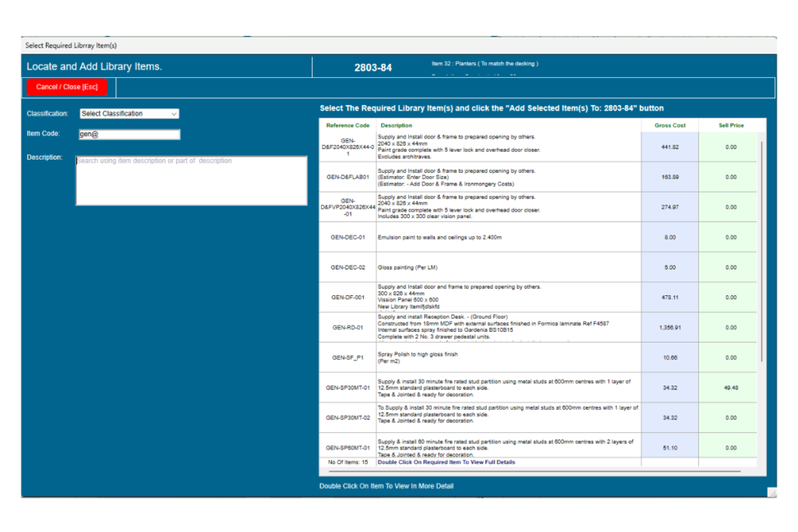Click the item list vertical scrollbar
798x532 pixels.
coord(762,249)
